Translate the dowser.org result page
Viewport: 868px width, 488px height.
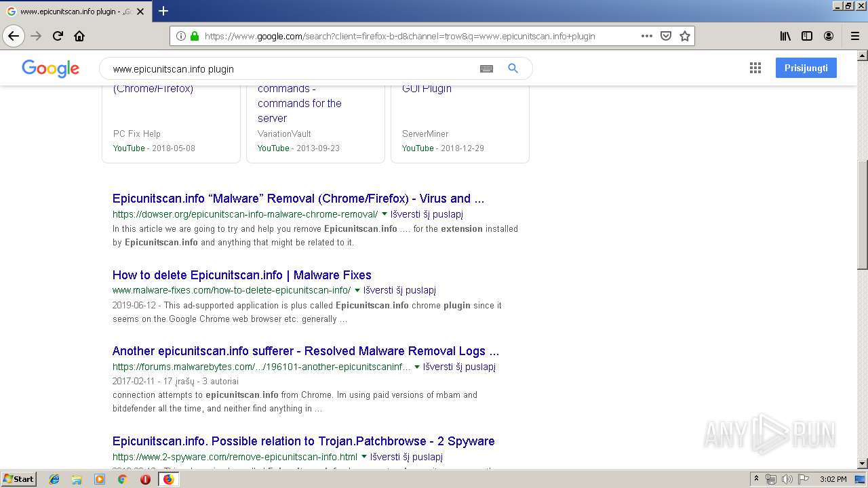tap(427, 214)
